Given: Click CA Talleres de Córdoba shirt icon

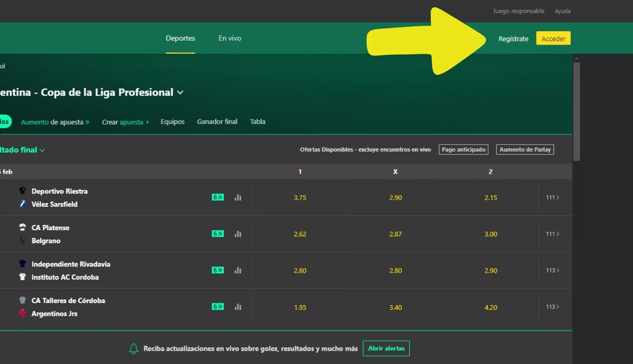Looking at the screenshot, I should (x=23, y=300).
